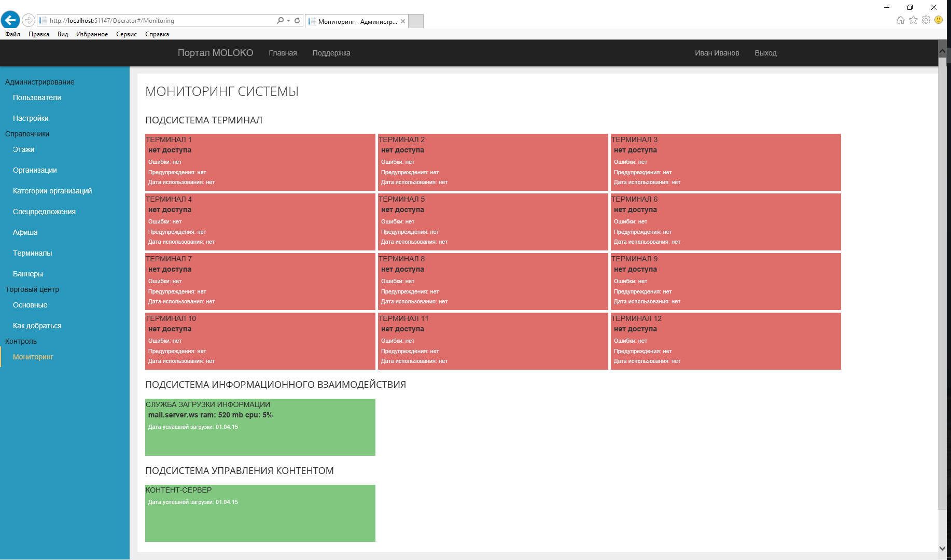Click the search magnifier in address bar
Image resolution: width=951 pixels, height=560 pixels.
280,21
